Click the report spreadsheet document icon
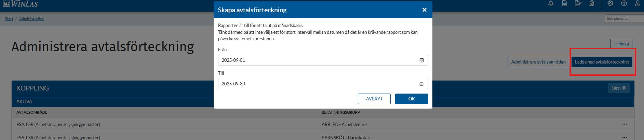The width and height of the screenshot is (644, 140). (x=564, y=3)
